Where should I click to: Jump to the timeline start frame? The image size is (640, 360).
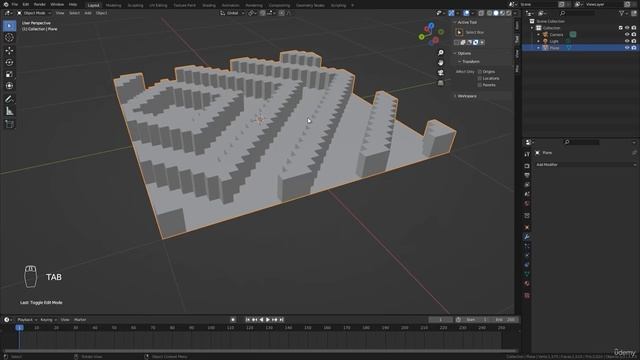coord(248,320)
